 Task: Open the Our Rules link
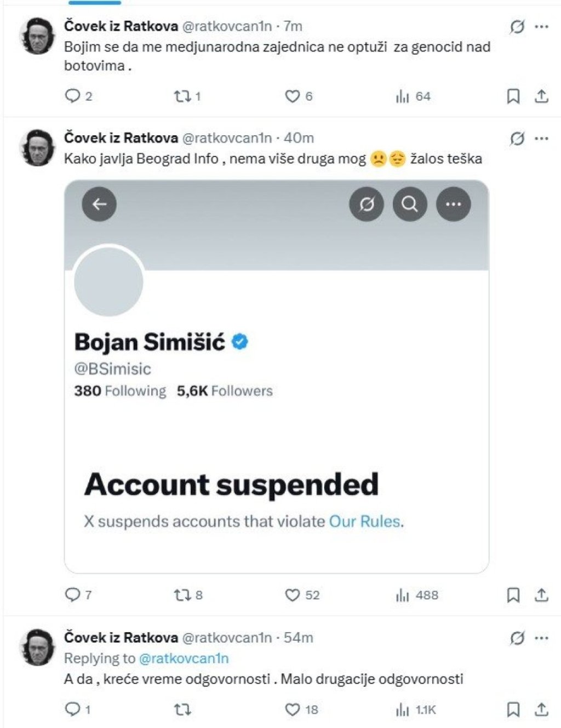point(365,521)
